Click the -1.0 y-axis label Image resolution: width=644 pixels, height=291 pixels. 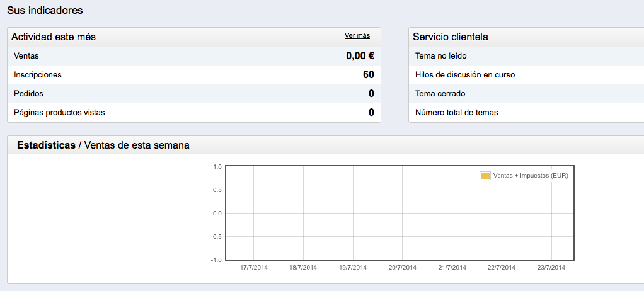coord(216,260)
